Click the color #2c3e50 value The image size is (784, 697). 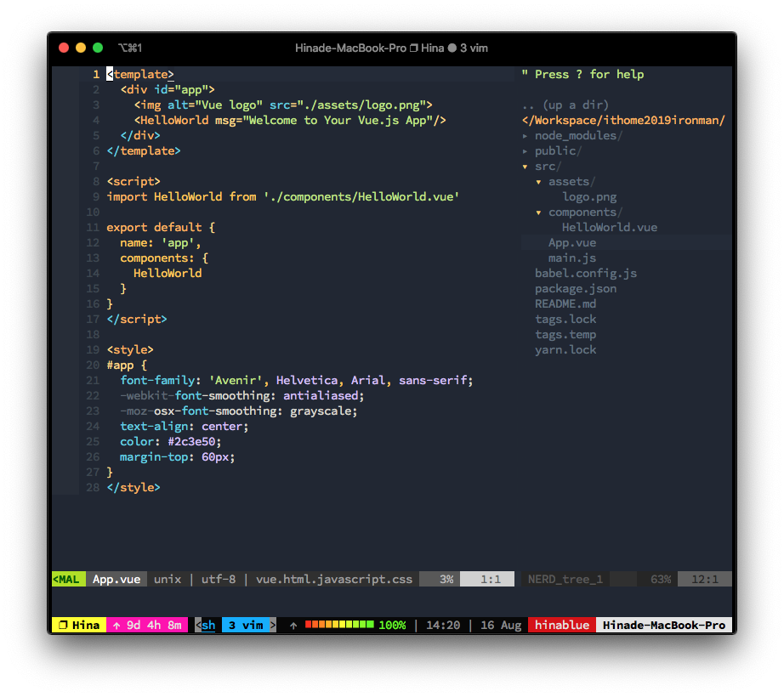click(191, 442)
